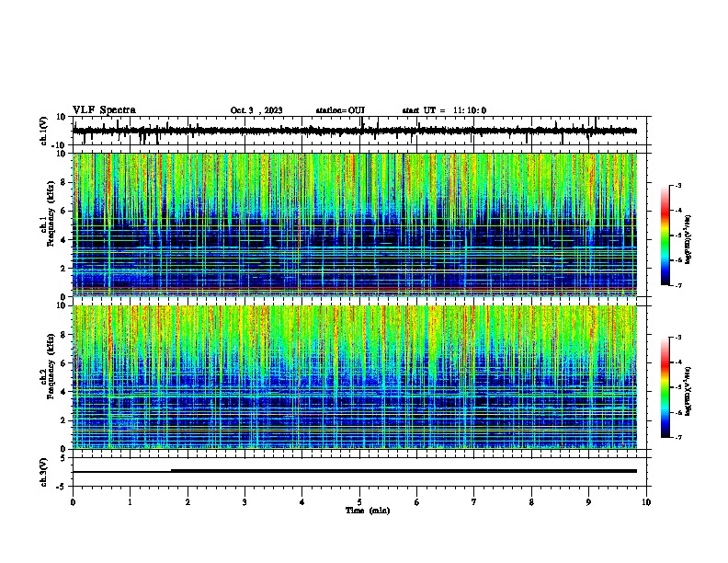Click ch.1 frequency axis tick label '6'

click(x=65, y=211)
